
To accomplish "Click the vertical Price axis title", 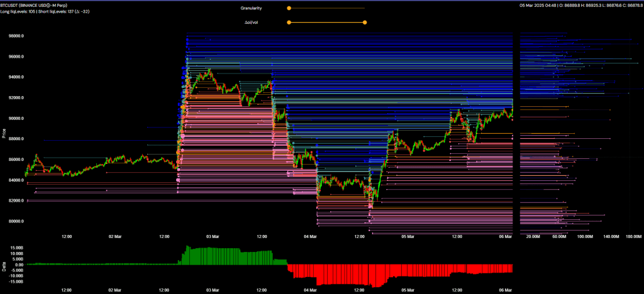I will (4, 134).
